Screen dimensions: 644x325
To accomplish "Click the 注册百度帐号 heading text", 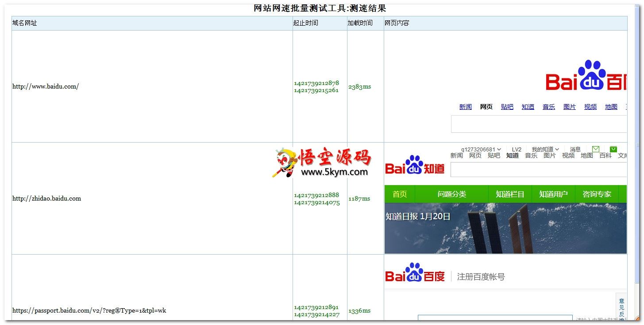I will [x=481, y=277].
